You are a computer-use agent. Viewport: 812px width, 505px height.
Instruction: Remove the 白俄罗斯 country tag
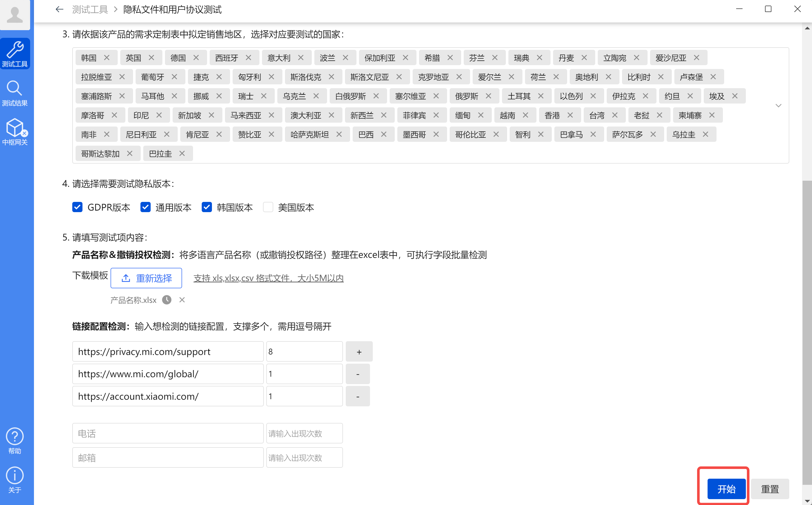click(376, 96)
